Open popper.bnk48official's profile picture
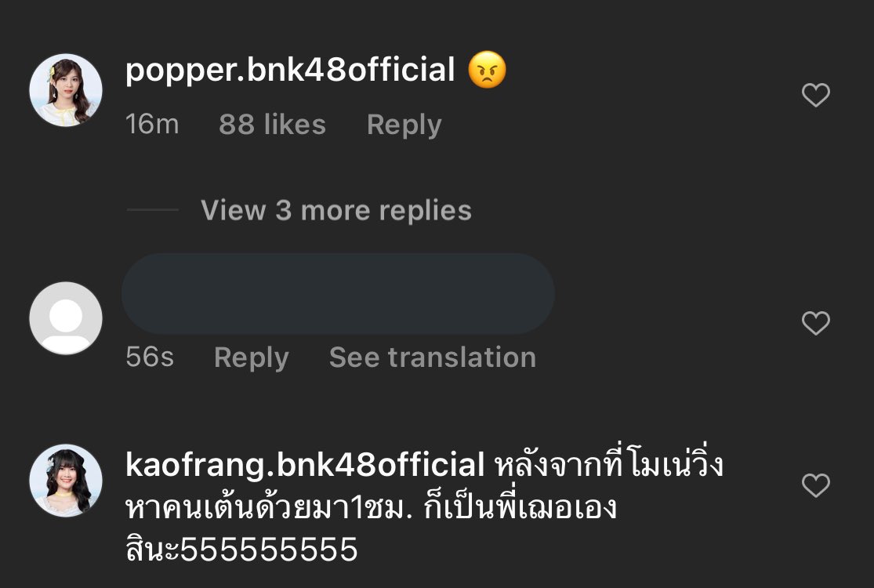Viewport: 874px width, 588px height. [x=66, y=89]
